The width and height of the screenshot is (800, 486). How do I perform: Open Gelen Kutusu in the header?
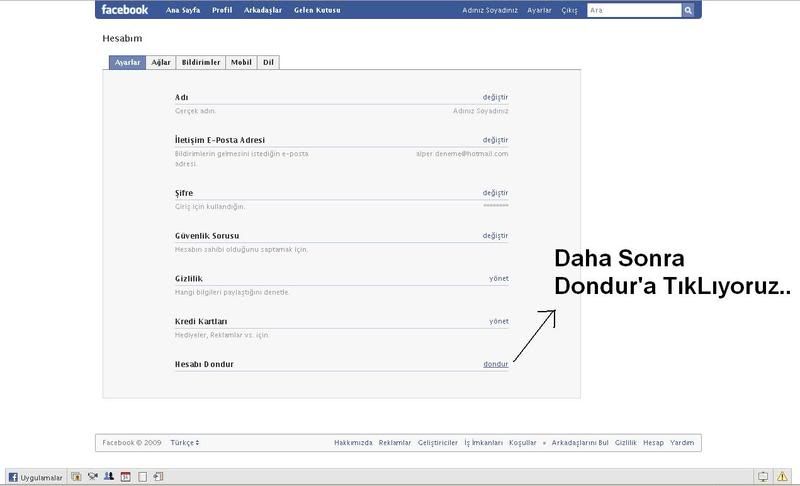pos(317,10)
